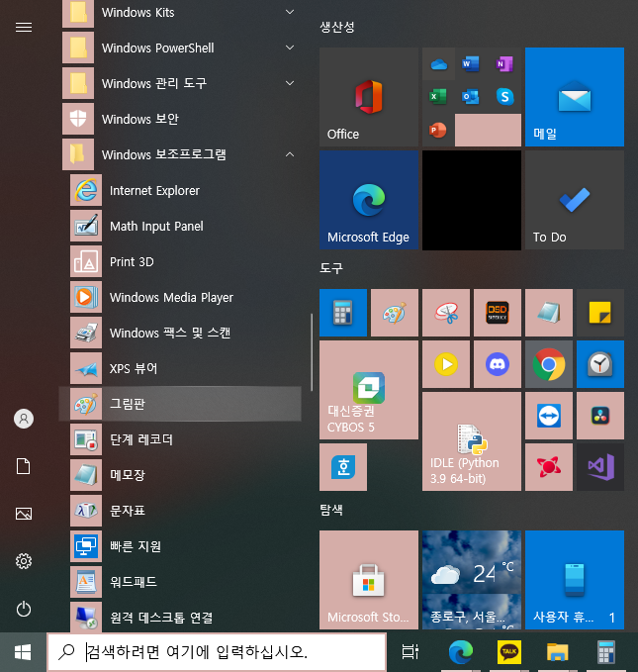
Task: Open the user account menu
Action: click(x=24, y=419)
